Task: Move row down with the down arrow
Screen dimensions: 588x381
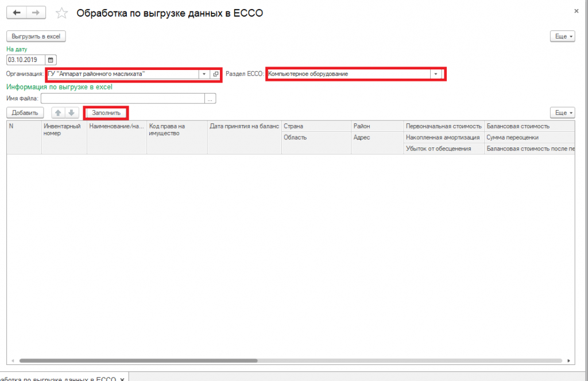Action: 71,113
